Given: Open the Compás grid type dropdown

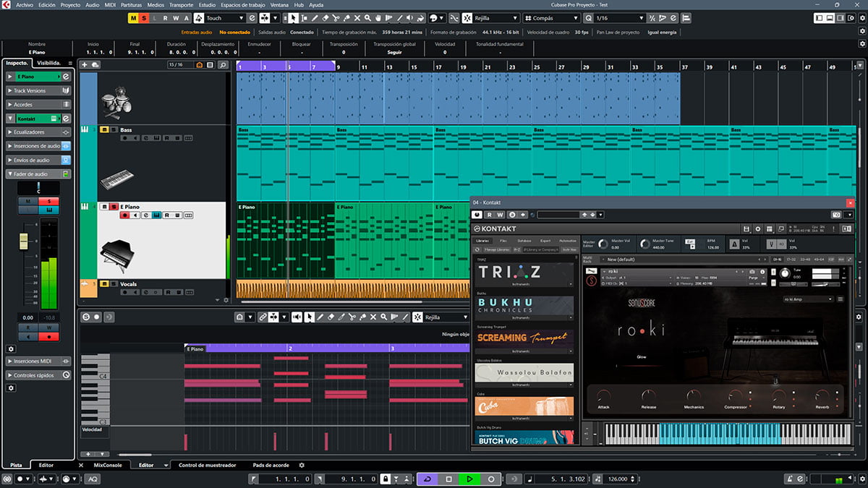Looking at the screenshot, I should (x=551, y=18).
